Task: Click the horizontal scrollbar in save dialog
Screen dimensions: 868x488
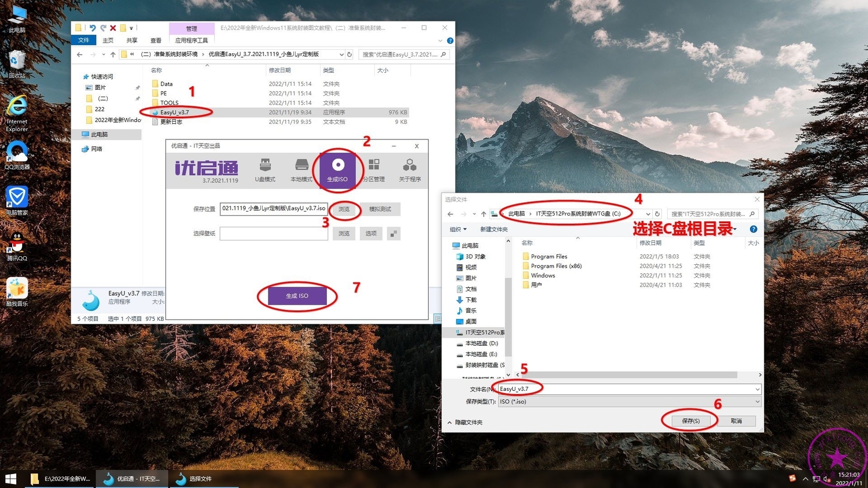Action: pos(628,375)
